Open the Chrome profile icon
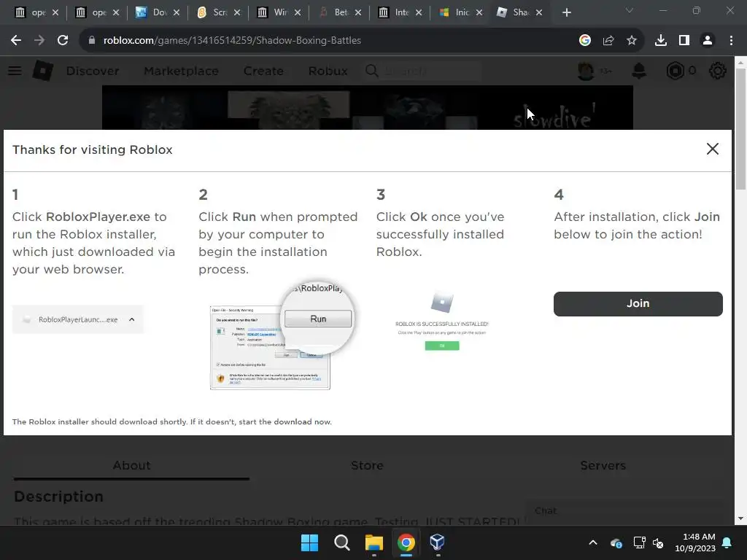This screenshot has width=747, height=560. (x=708, y=41)
